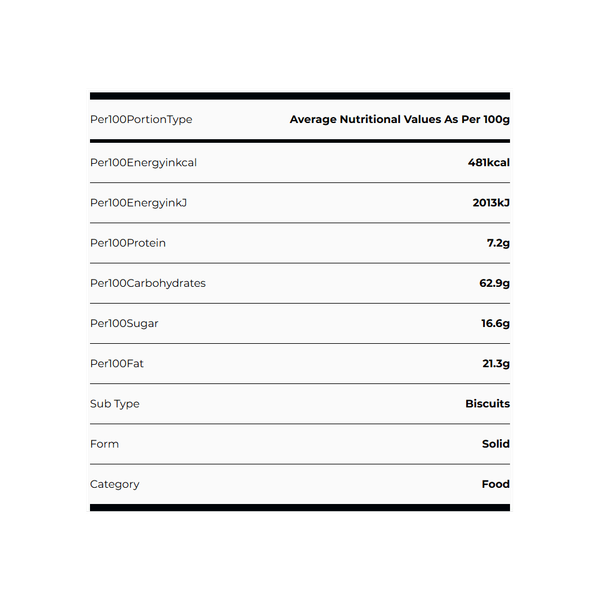Select the 'Average Nutritional Values As Per 100g' heading
This screenshot has height=600, width=600.
[399, 120]
